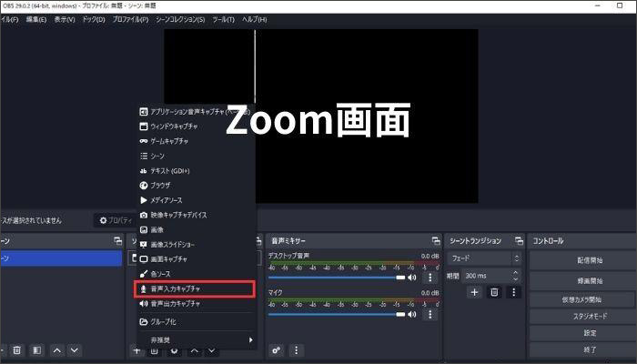
Task: Pick the シーン entry in source menu
Action: click(x=195, y=156)
